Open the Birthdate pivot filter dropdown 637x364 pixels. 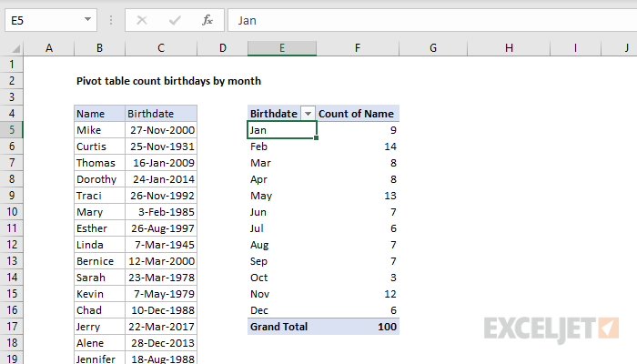click(x=308, y=114)
